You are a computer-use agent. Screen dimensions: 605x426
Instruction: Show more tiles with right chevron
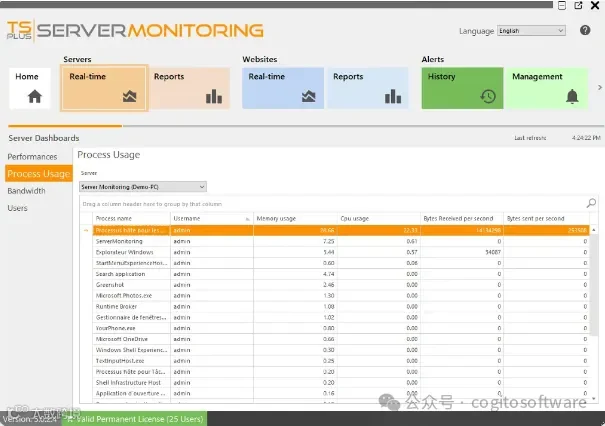[600, 88]
